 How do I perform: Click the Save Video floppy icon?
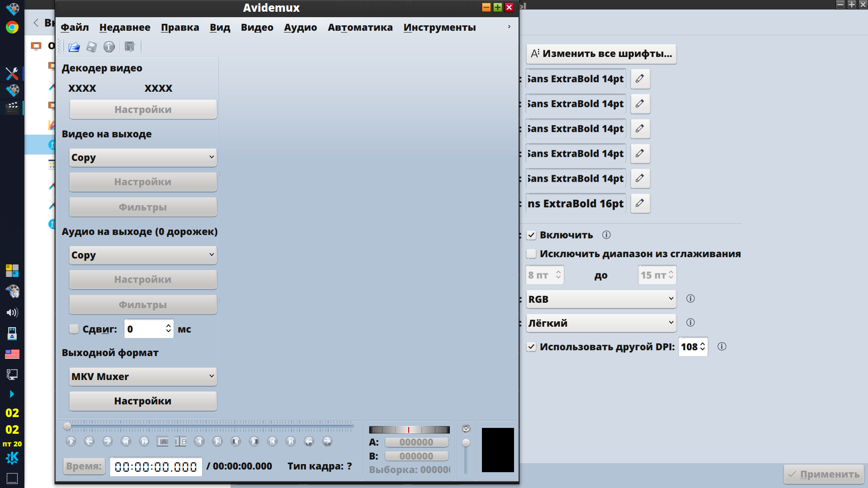(x=92, y=47)
